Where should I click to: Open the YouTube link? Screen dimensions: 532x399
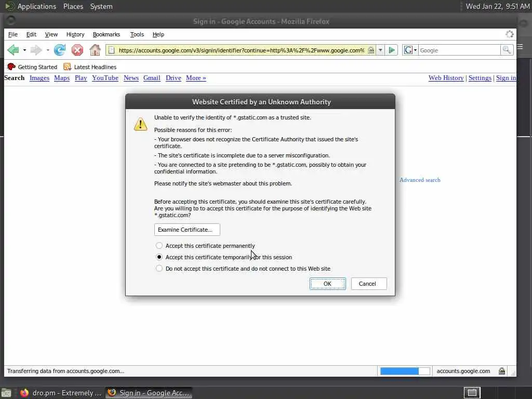coord(105,78)
